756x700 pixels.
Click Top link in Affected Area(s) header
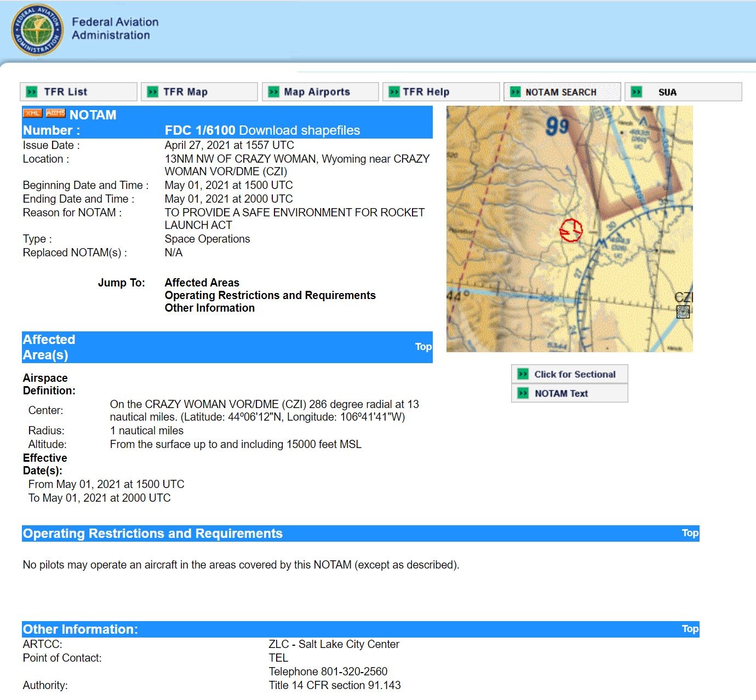[423, 347]
